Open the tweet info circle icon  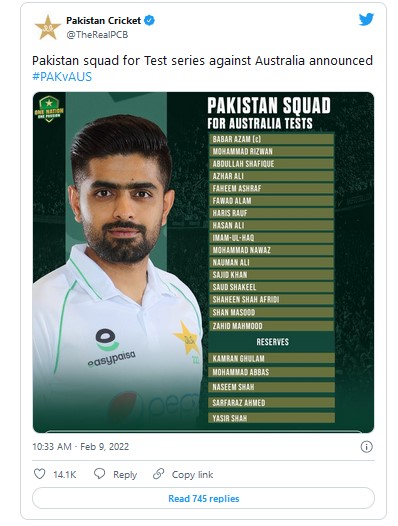click(x=366, y=446)
